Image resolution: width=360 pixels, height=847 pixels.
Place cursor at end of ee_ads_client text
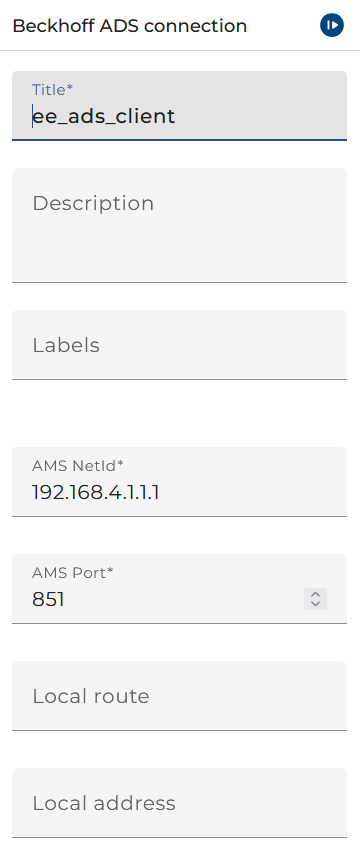[x=175, y=116]
